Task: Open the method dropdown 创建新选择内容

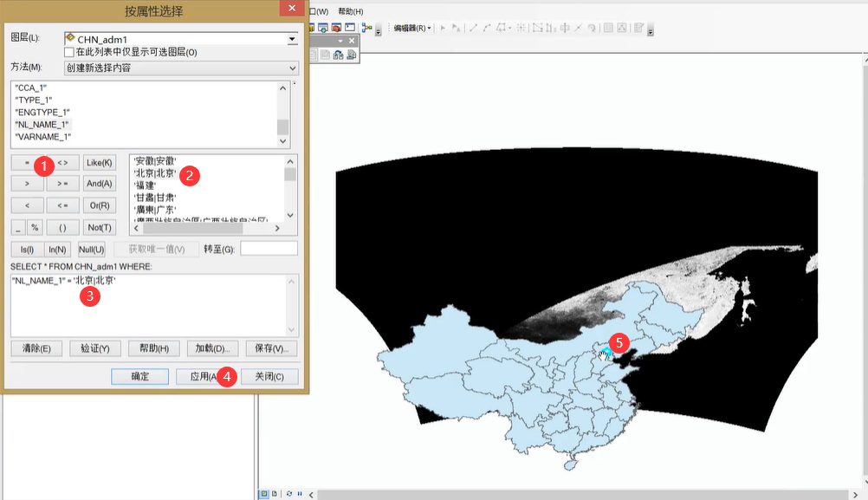Action: (182, 68)
